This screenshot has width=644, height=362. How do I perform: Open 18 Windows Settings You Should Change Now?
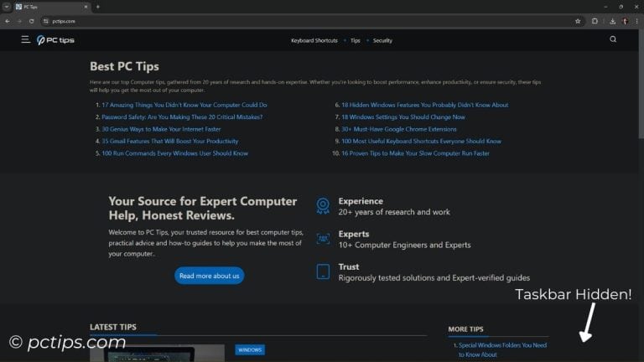pyautogui.click(x=402, y=117)
